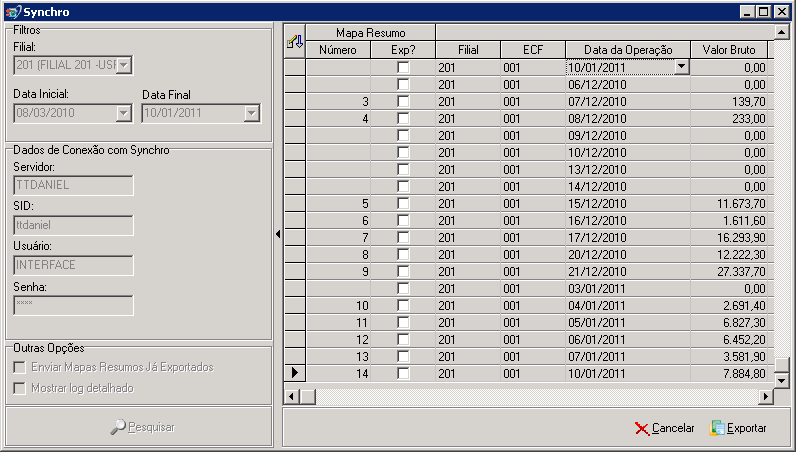Open the Filial dropdown
This screenshot has height=452, width=796.
(124, 65)
